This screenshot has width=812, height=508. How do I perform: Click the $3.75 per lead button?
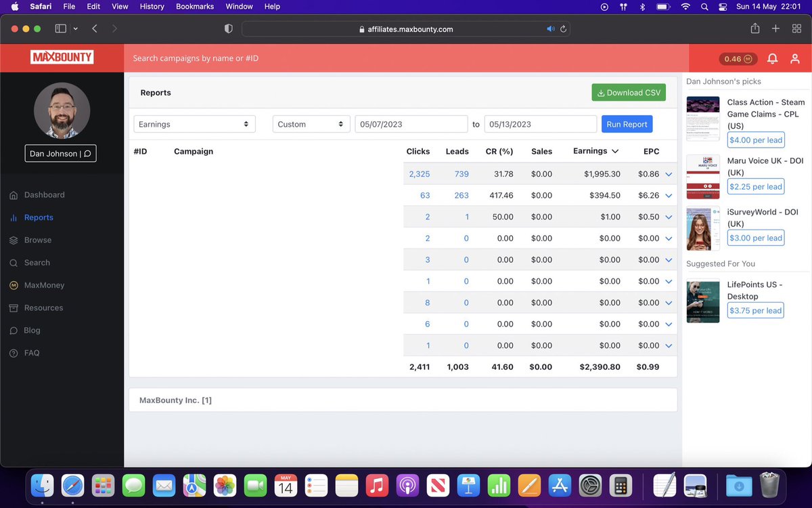(756, 311)
